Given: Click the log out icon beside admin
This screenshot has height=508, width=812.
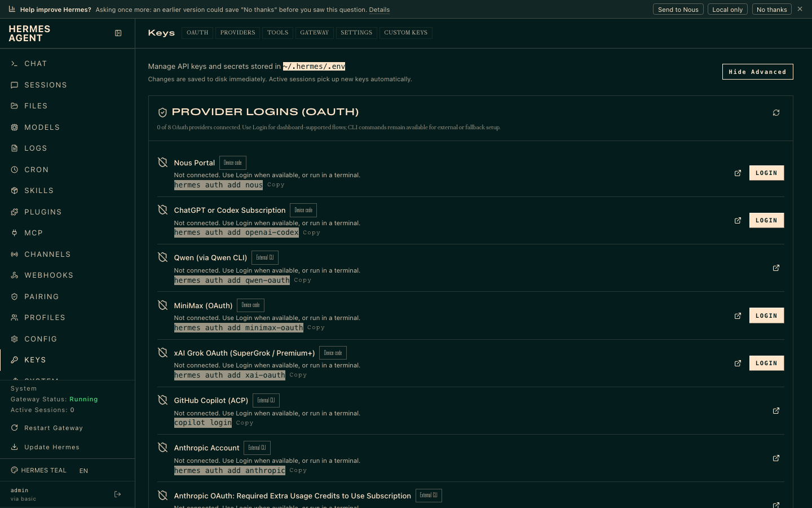Looking at the screenshot, I should [x=118, y=494].
